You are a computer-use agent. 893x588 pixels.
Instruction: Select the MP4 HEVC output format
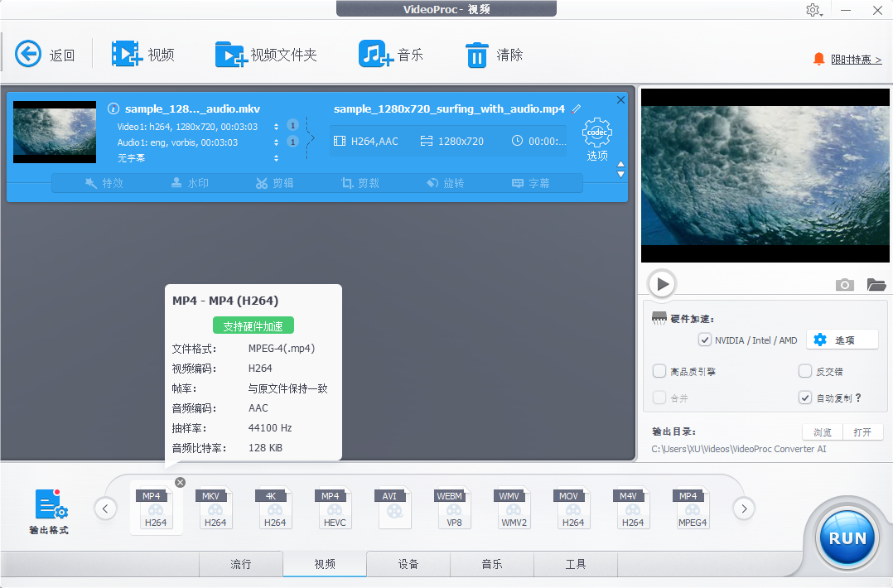(334, 508)
